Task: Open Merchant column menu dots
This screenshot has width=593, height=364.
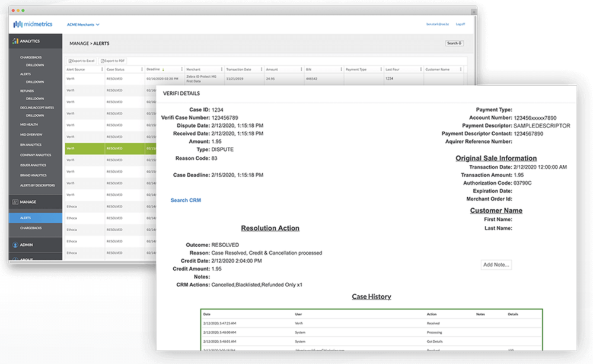Action: [222, 69]
